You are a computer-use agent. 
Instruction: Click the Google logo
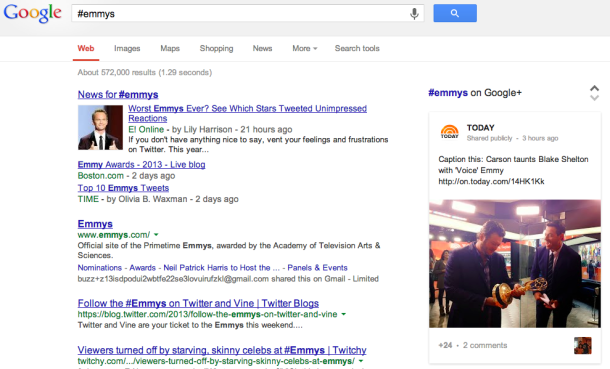click(32, 13)
